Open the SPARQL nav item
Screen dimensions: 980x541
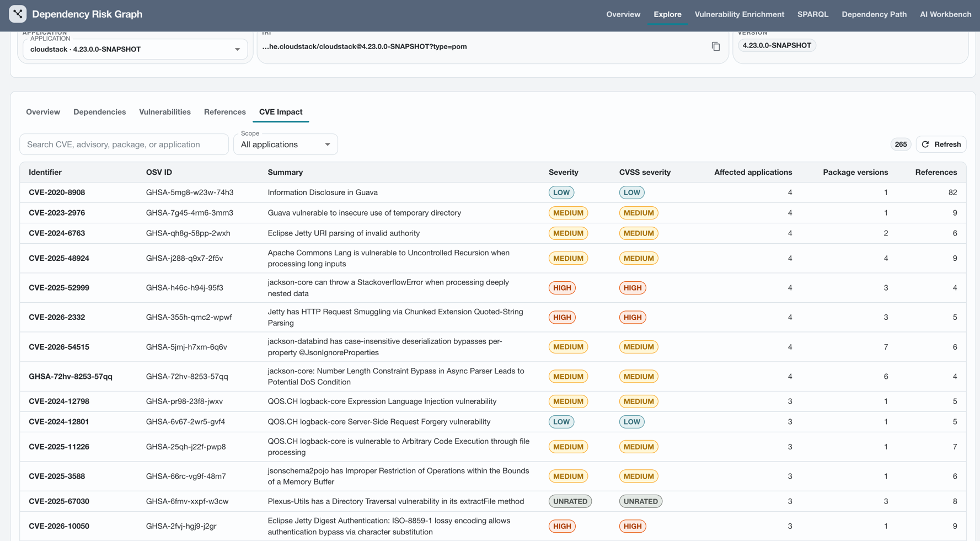[812, 14]
